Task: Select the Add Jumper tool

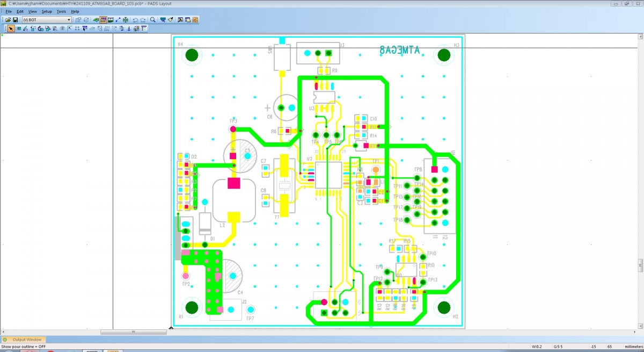Action: [122, 28]
